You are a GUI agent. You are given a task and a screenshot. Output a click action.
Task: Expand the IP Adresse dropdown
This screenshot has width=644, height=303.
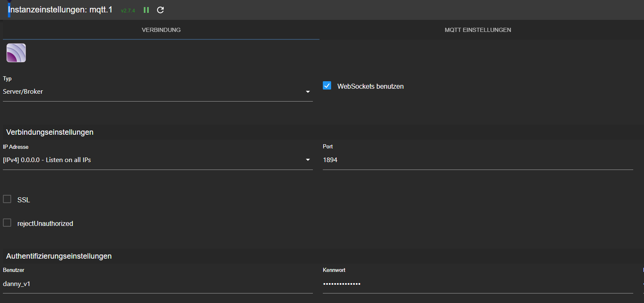[x=157, y=160]
